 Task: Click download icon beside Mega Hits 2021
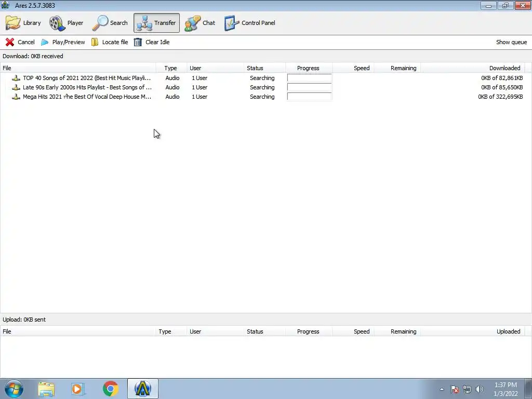point(16,97)
